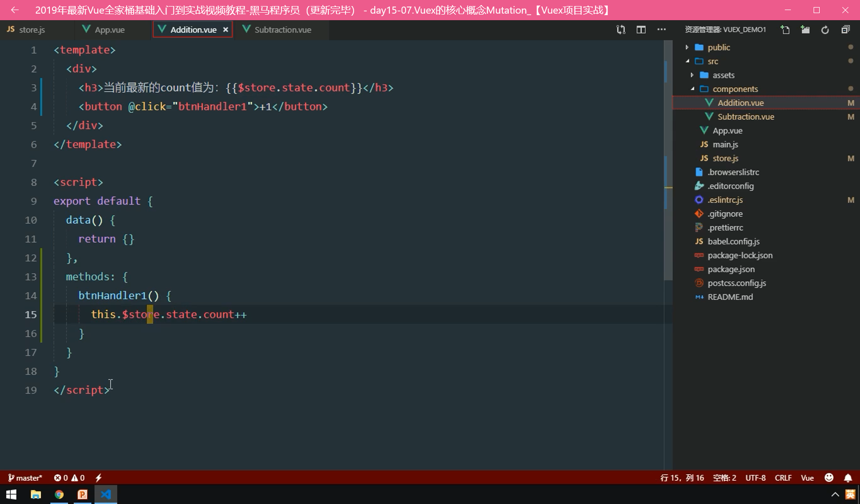Open the .prettierrc file
The height and width of the screenshot is (504, 860).
coord(766,227)
